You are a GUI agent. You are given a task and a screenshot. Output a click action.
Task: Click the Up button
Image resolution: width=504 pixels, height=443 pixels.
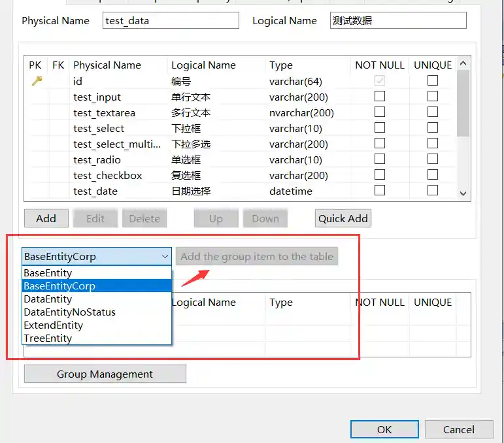point(216,218)
